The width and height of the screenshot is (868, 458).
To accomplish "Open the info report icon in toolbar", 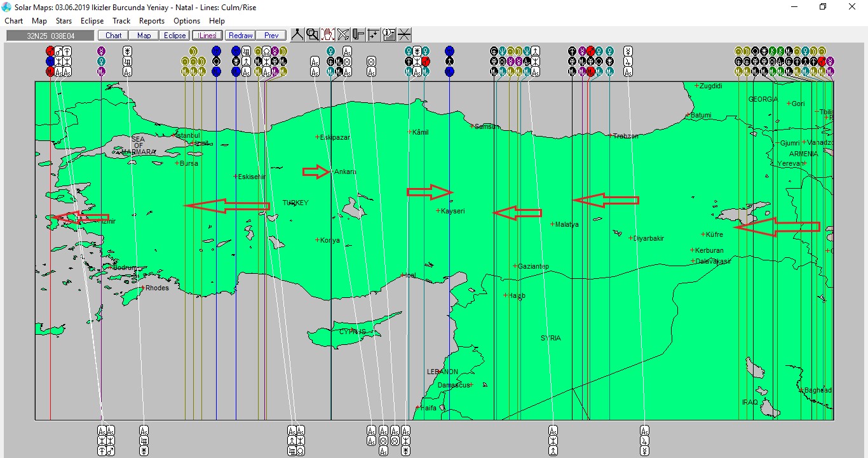I will (389, 35).
